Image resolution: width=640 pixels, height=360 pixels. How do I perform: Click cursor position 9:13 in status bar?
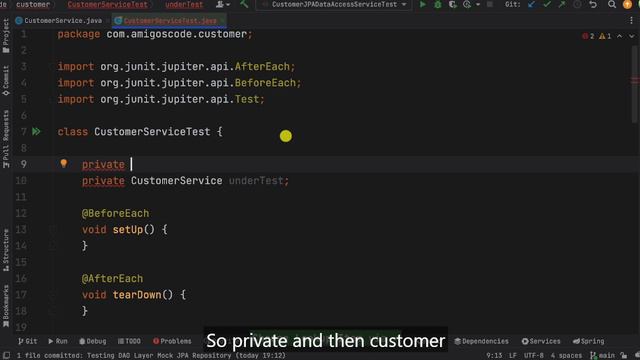(494, 356)
